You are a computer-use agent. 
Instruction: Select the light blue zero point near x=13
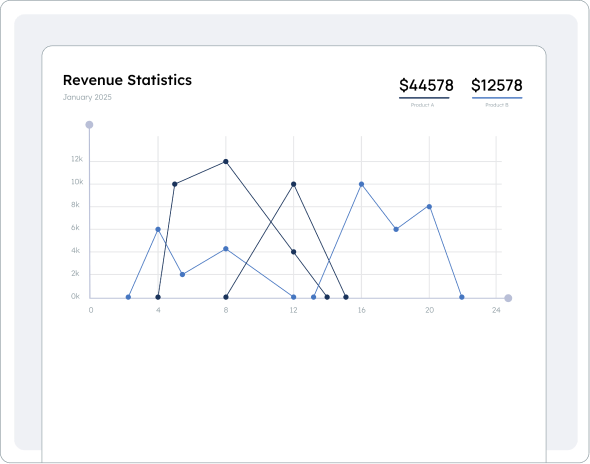(x=313, y=297)
